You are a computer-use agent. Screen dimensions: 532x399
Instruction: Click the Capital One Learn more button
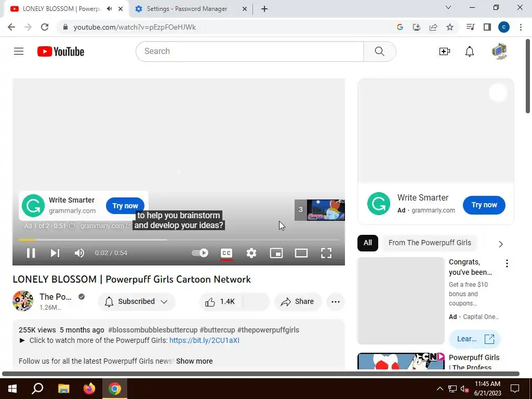tap(475, 339)
